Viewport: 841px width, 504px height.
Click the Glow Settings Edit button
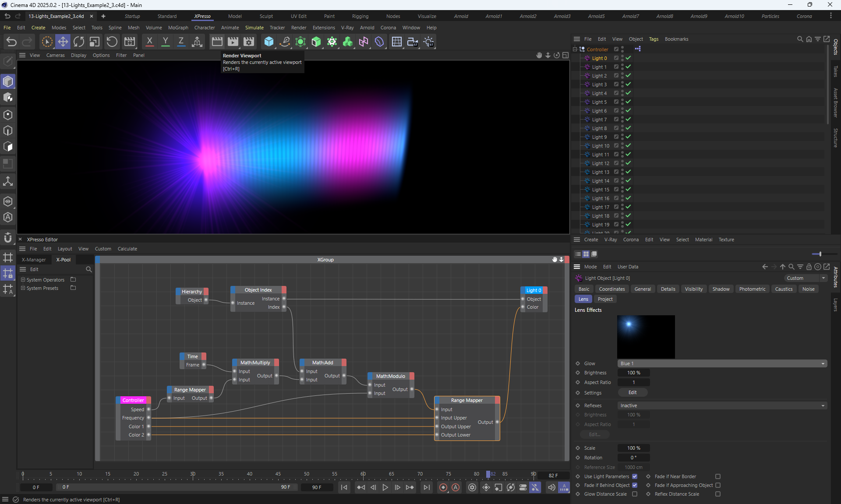[633, 392]
